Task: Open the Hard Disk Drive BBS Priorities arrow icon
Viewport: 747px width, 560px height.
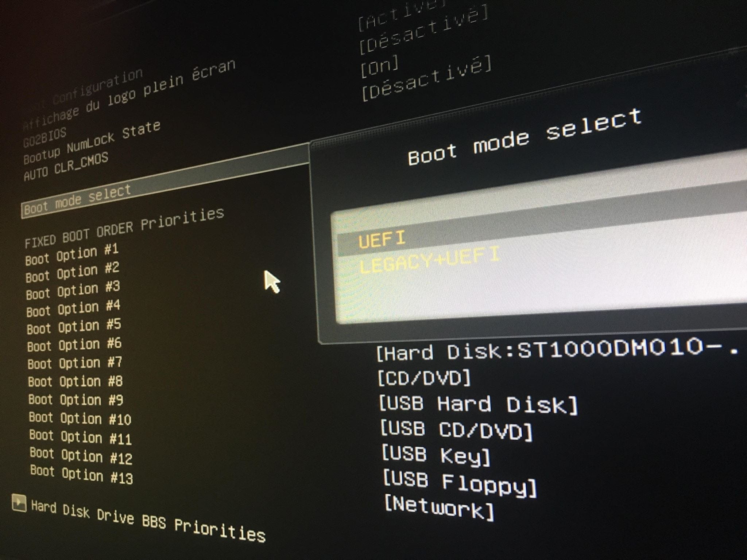Action: point(19,503)
